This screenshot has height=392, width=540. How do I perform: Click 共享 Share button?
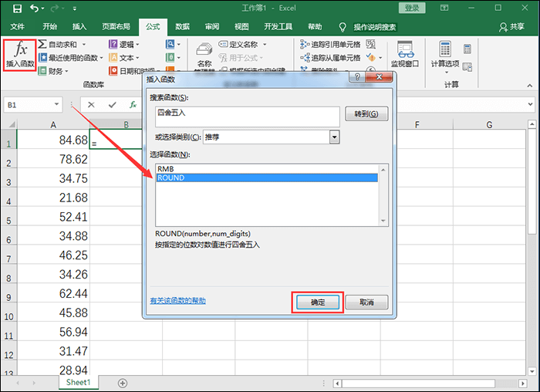[511, 27]
